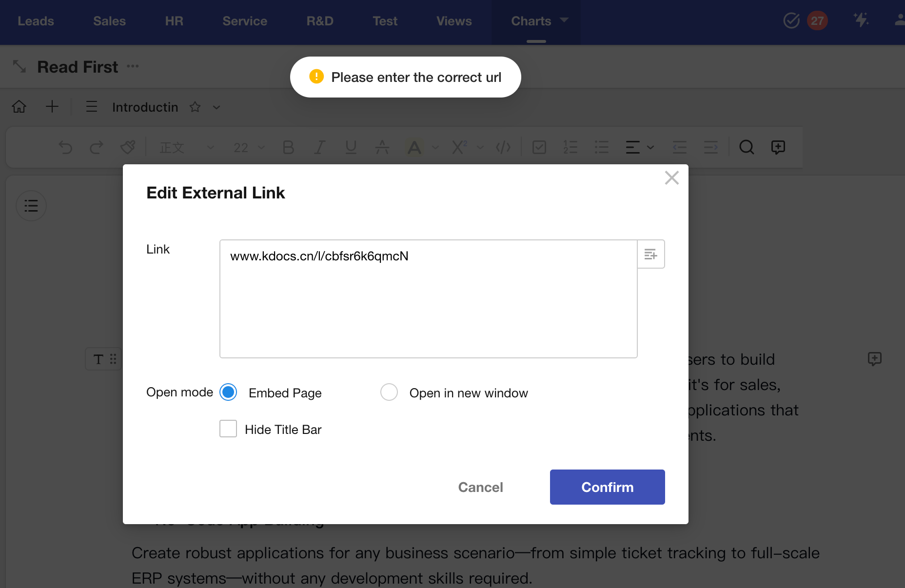Click the search magnifier in editor toolbar
The height and width of the screenshot is (588, 905).
(746, 147)
